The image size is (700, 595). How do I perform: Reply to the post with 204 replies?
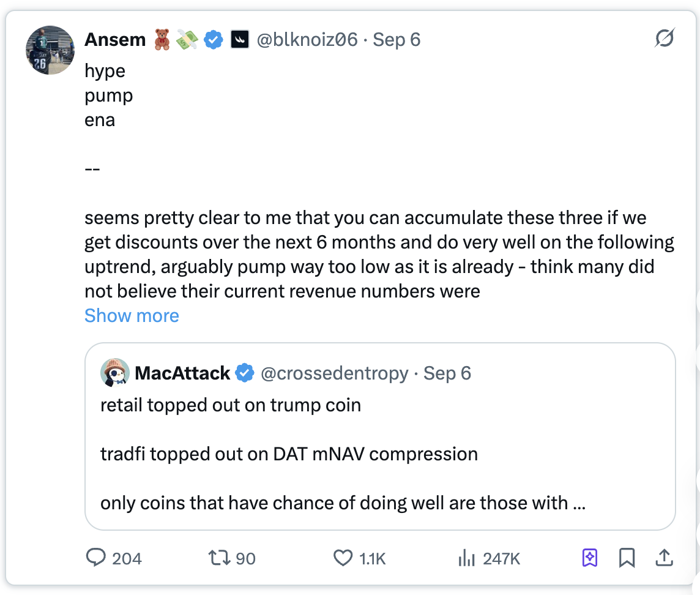click(97, 558)
